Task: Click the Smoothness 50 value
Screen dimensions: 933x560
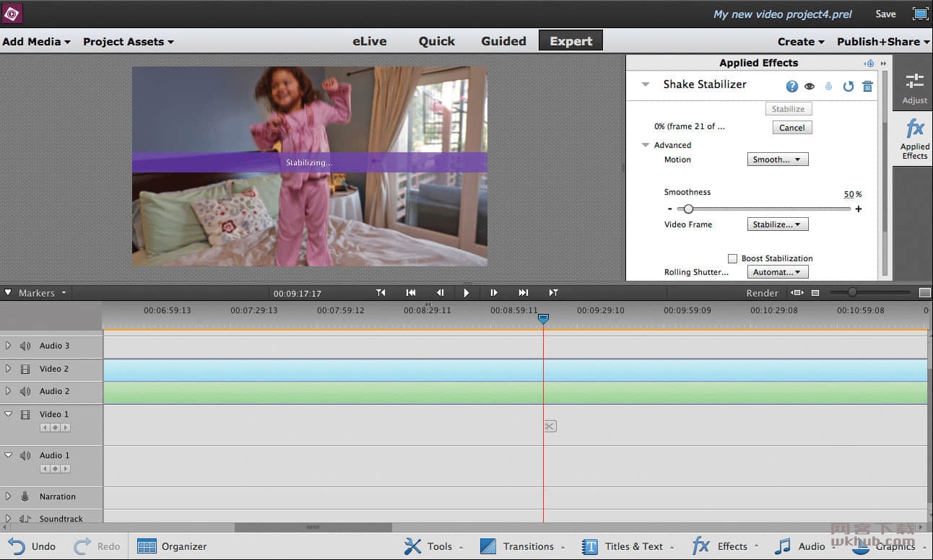Action: pyautogui.click(x=849, y=195)
